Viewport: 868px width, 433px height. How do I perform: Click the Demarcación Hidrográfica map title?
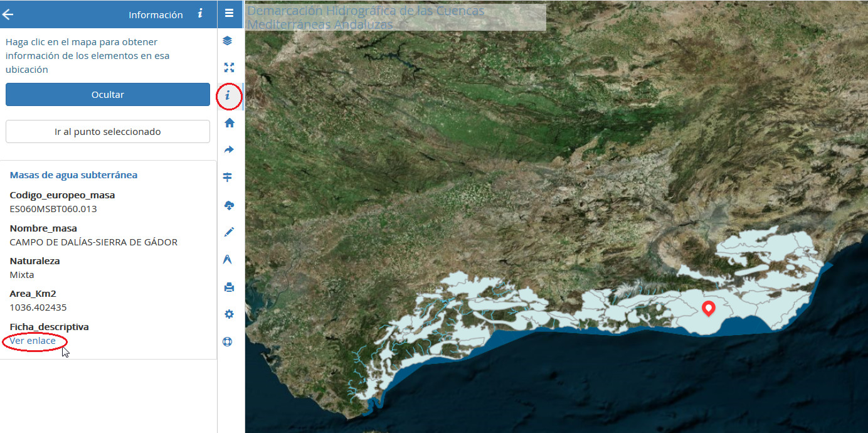pyautogui.click(x=366, y=18)
